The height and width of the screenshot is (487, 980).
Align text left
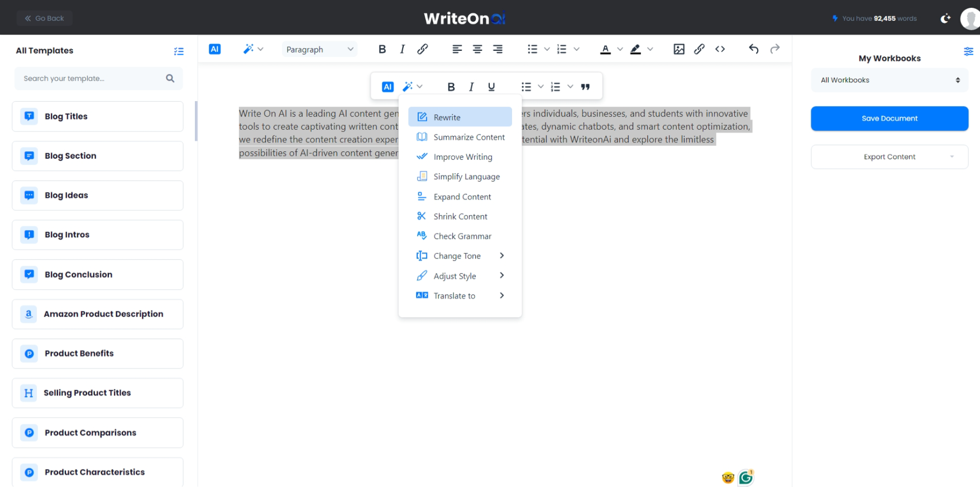[x=457, y=49]
